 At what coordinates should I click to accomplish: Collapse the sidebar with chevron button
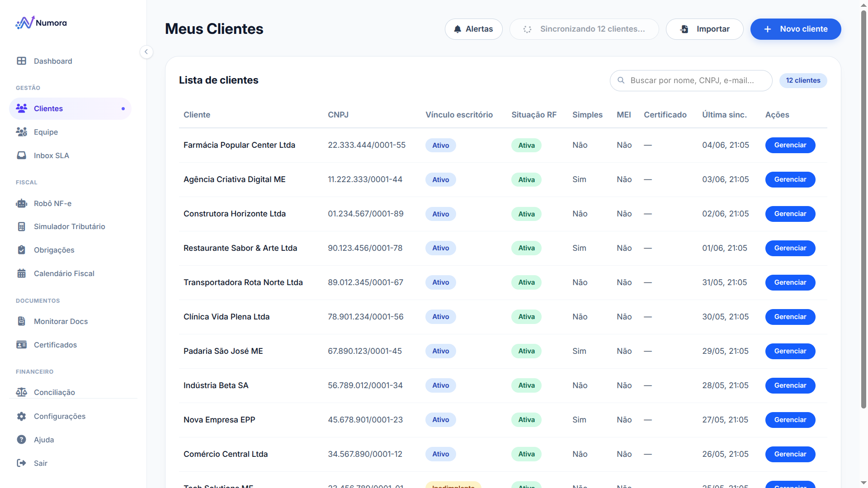(146, 52)
